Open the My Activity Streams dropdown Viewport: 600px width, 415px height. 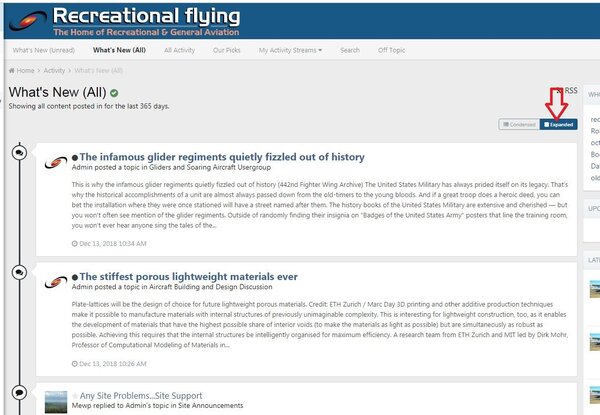pos(290,49)
